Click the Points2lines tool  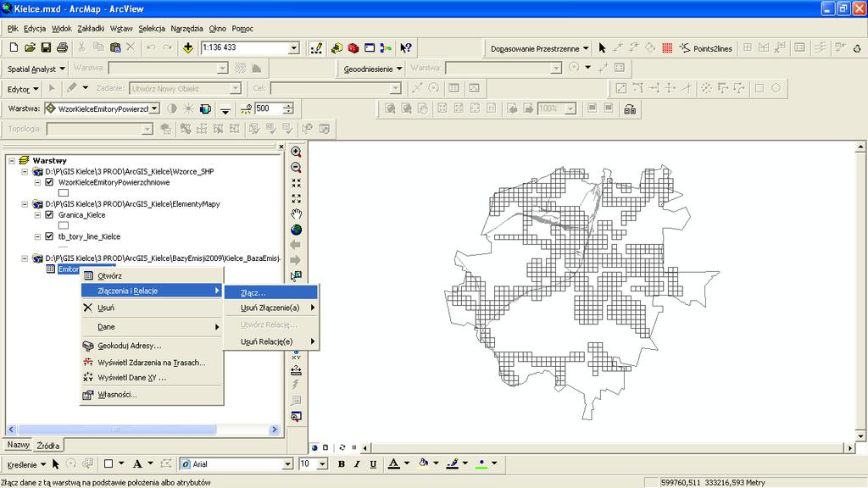(706, 48)
